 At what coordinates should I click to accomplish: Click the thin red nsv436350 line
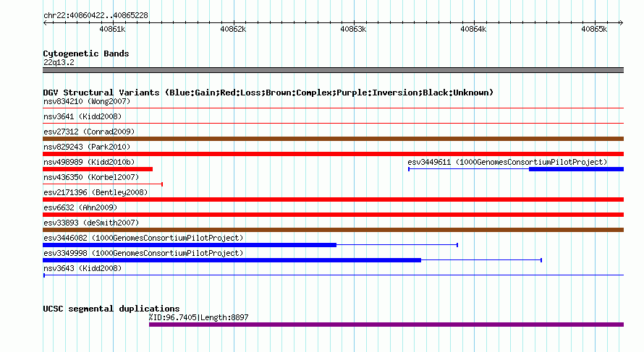(x=103, y=184)
